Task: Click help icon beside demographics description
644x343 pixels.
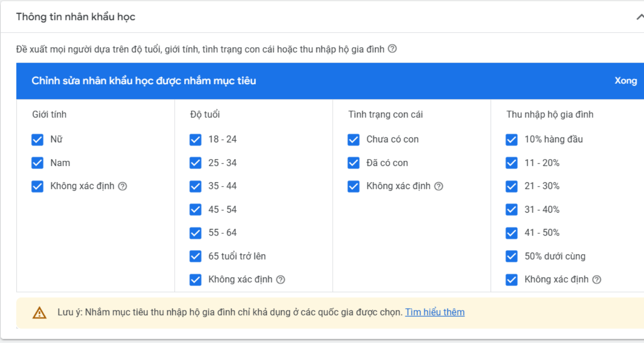Action: [392, 49]
